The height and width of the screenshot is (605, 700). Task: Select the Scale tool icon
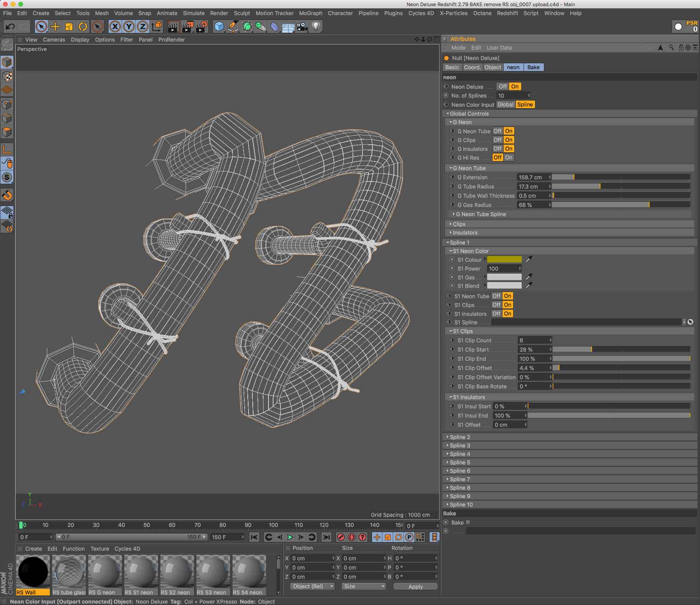[x=69, y=26]
